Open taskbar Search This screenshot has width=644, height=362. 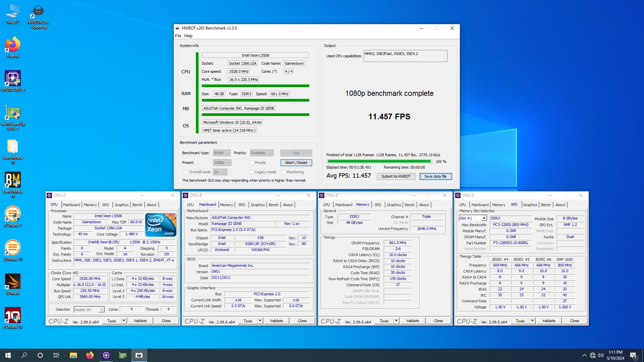tap(24, 355)
